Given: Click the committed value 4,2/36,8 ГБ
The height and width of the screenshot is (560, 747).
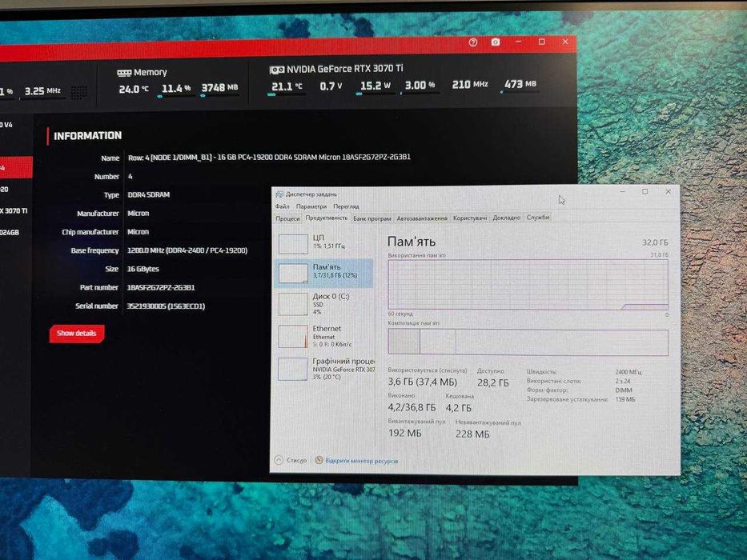Looking at the screenshot, I should pos(412,408).
